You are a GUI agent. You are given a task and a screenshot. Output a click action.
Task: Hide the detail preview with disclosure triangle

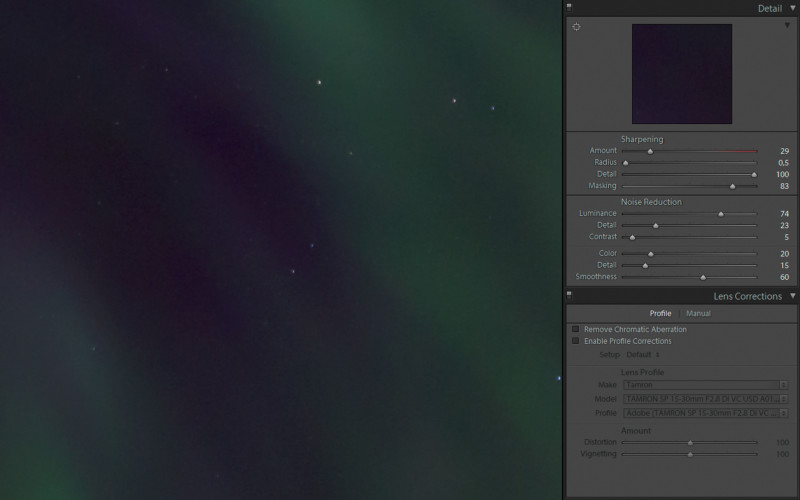point(787,26)
